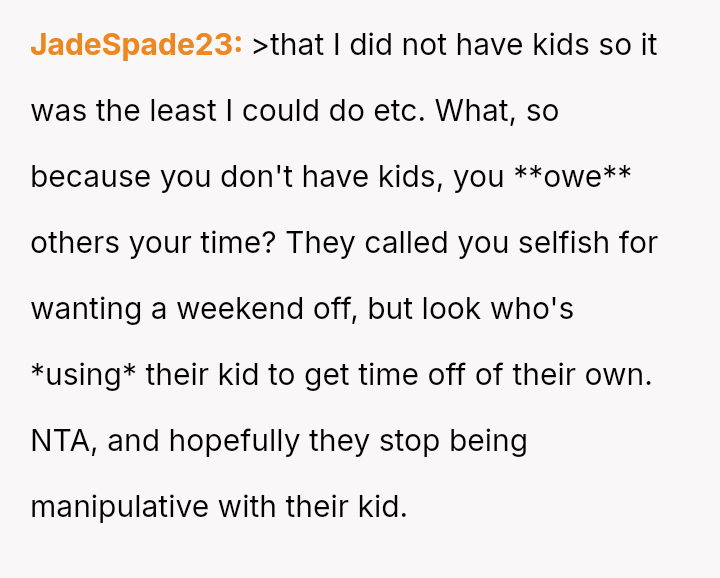Click the word 'being' in the comment
The width and height of the screenshot is (720, 578).
tap(488, 441)
